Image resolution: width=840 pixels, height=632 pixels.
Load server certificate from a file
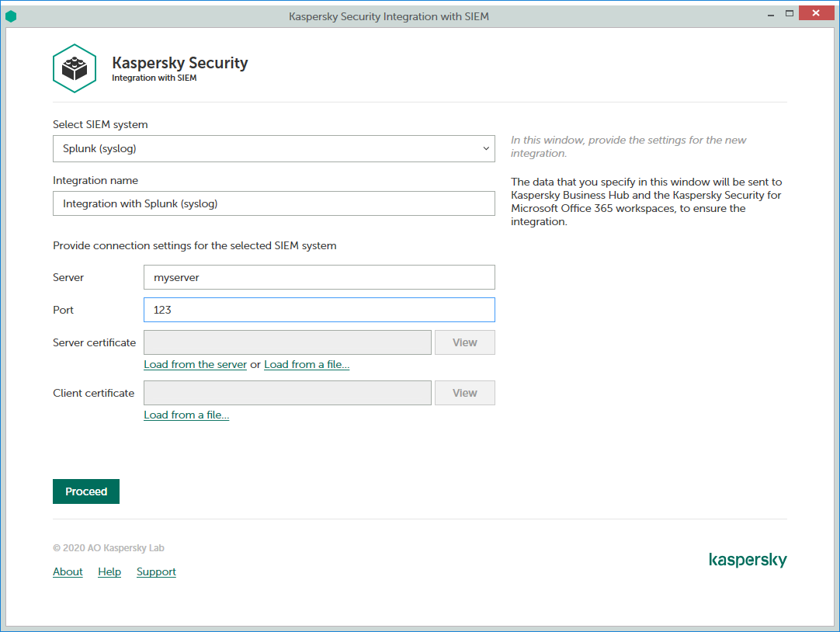pyautogui.click(x=307, y=364)
